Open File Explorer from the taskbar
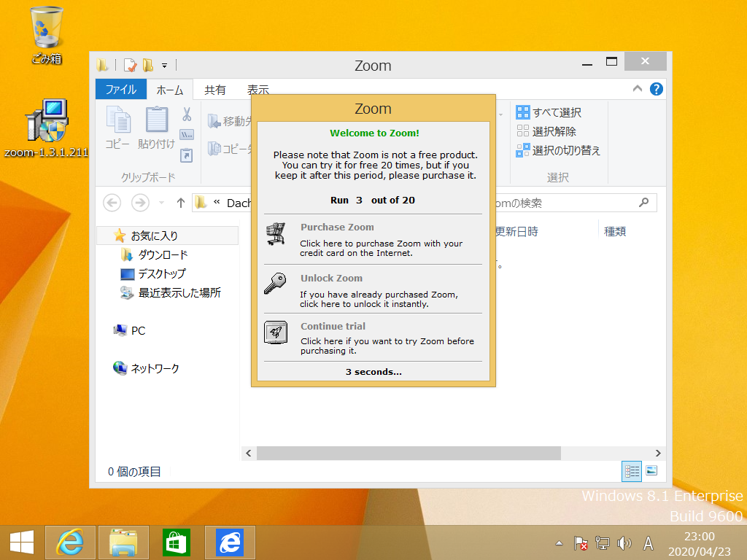 [x=123, y=542]
